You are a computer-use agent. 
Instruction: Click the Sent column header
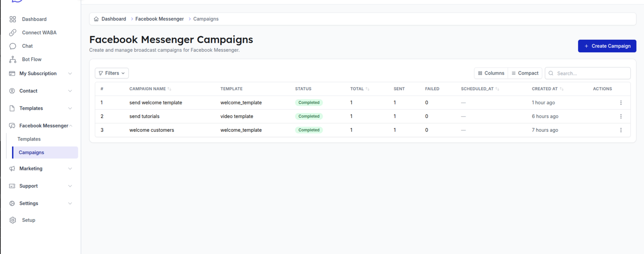(399, 89)
